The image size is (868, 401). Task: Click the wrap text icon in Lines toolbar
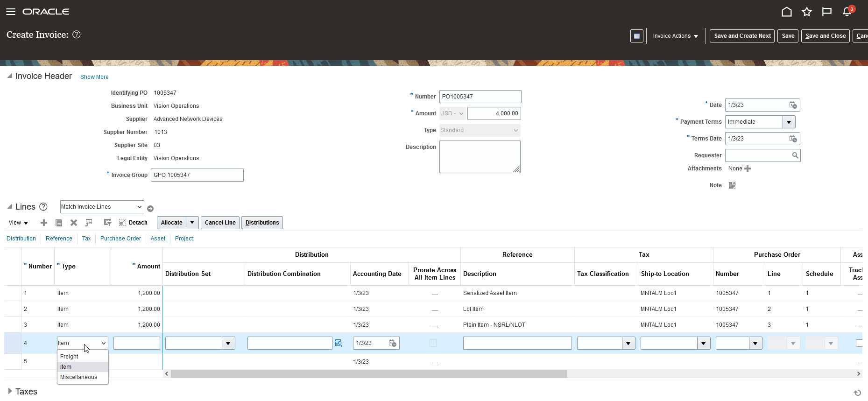pos(107,223)
